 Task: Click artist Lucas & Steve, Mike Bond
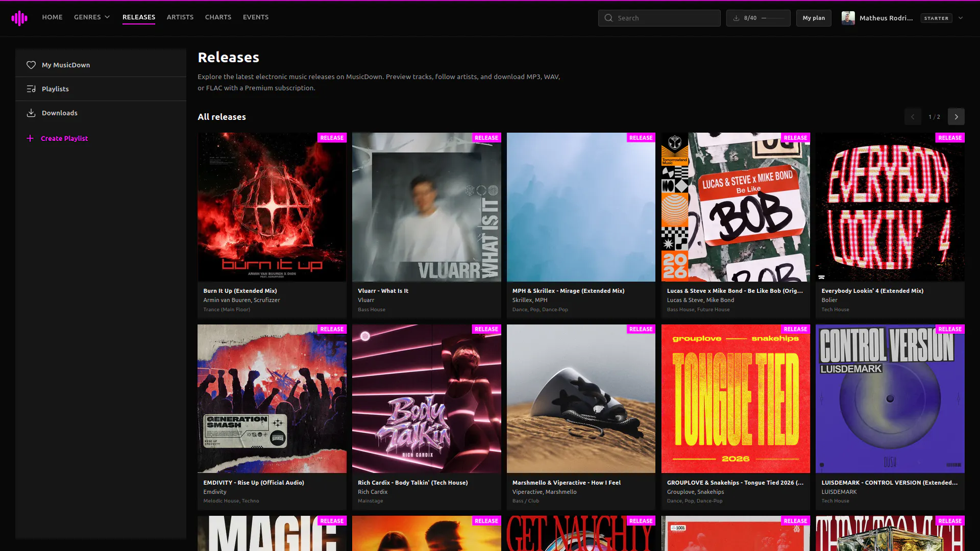tap(700, 300)
